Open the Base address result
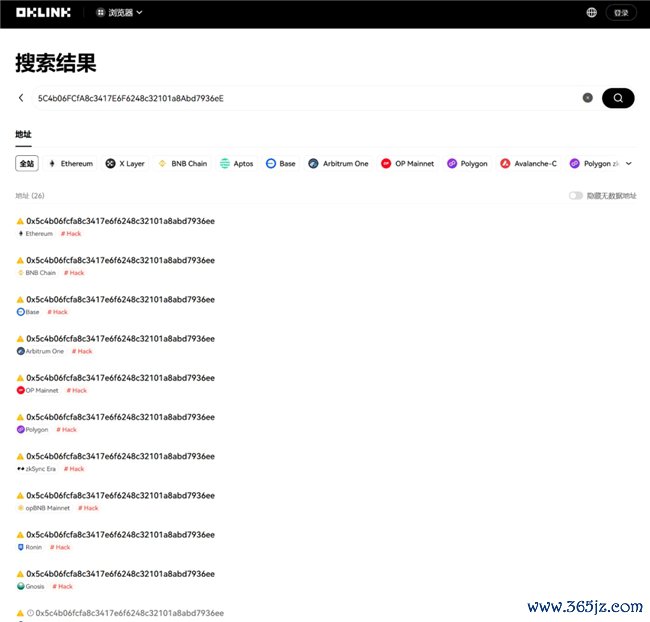 [120, 299]
